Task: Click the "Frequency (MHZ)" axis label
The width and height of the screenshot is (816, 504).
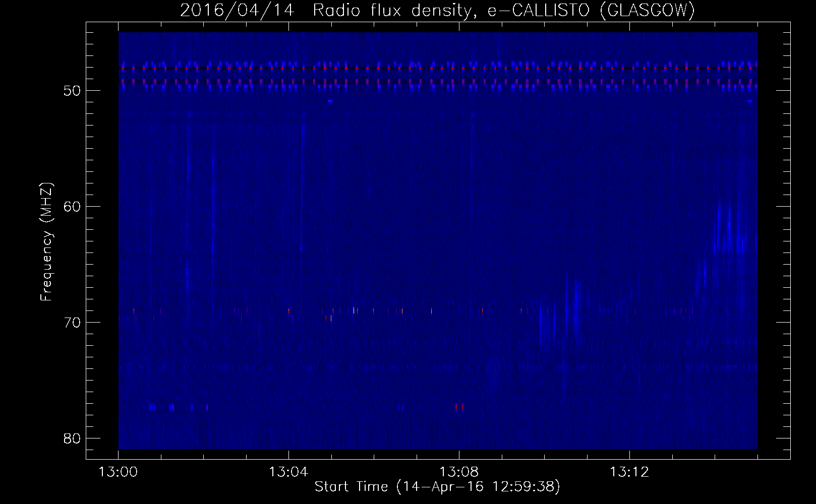Action: pyautogui.click(x=46, y=242)
